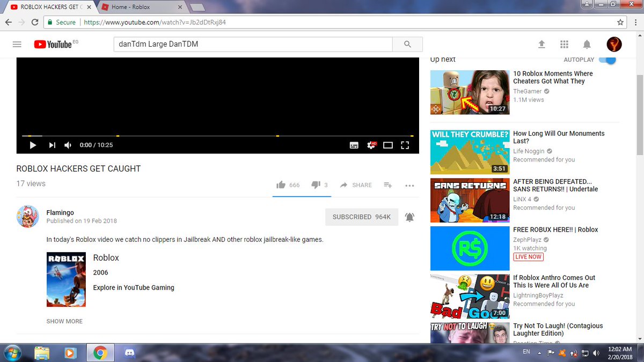644x362 pixels.
Task: Dislike the video
Action: (319, 185)
